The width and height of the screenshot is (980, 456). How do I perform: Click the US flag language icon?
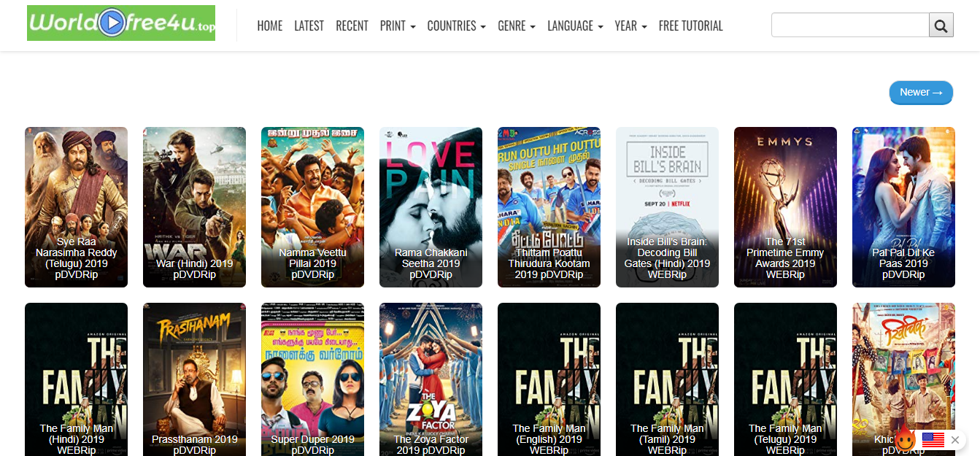point(933,439)
